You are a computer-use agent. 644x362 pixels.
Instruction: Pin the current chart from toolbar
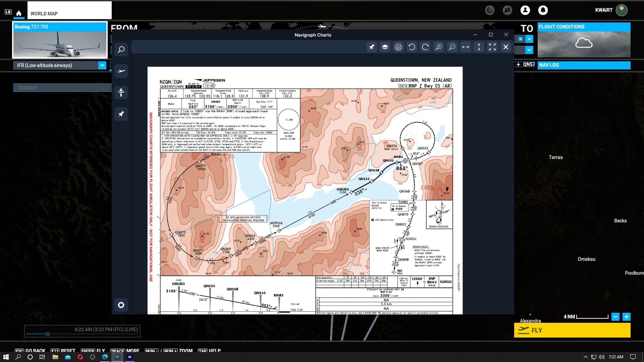click(372, 47)
